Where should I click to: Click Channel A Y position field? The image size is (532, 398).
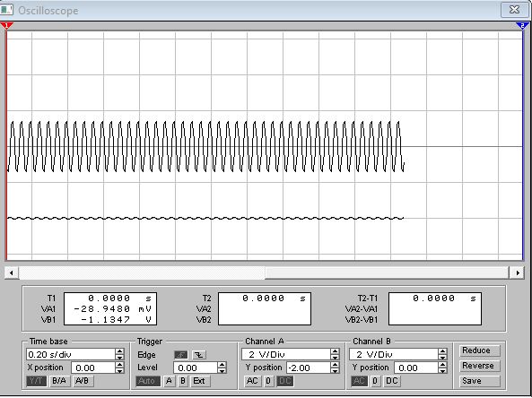(309, 368)
